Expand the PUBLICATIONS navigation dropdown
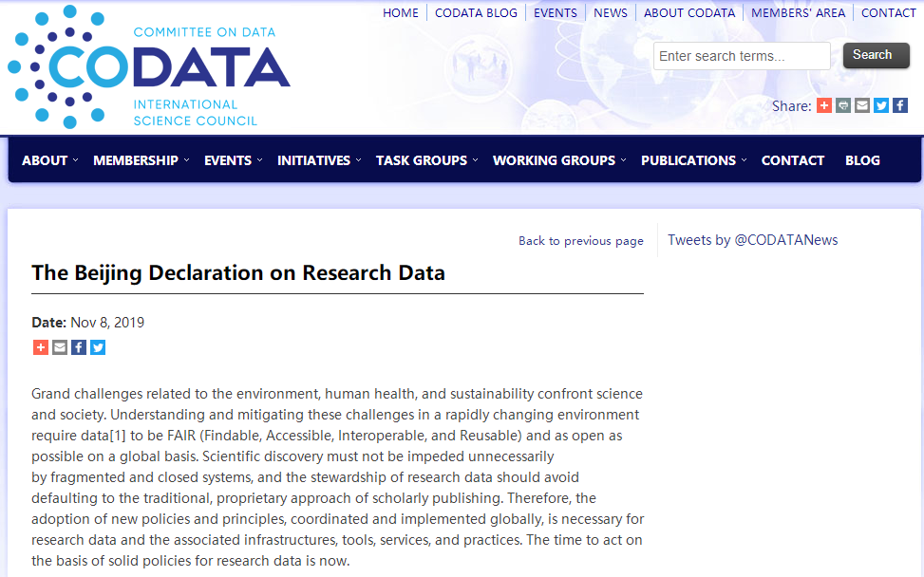 (692, 160)
